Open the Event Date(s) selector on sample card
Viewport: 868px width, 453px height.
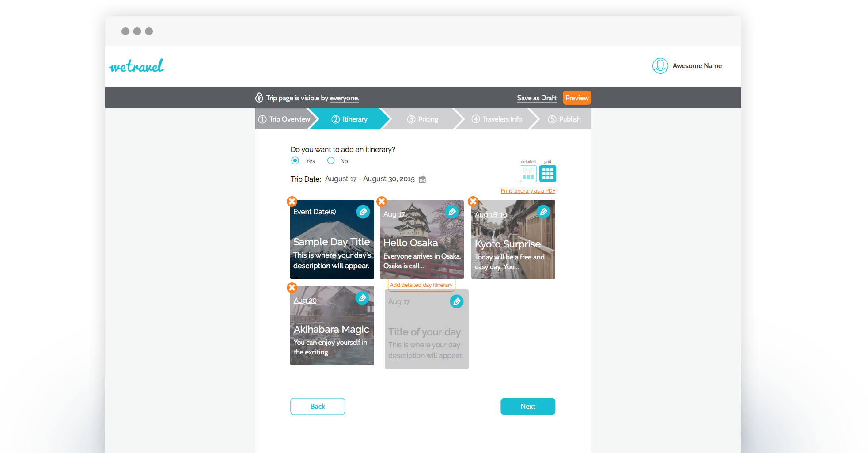click(314, 212)
